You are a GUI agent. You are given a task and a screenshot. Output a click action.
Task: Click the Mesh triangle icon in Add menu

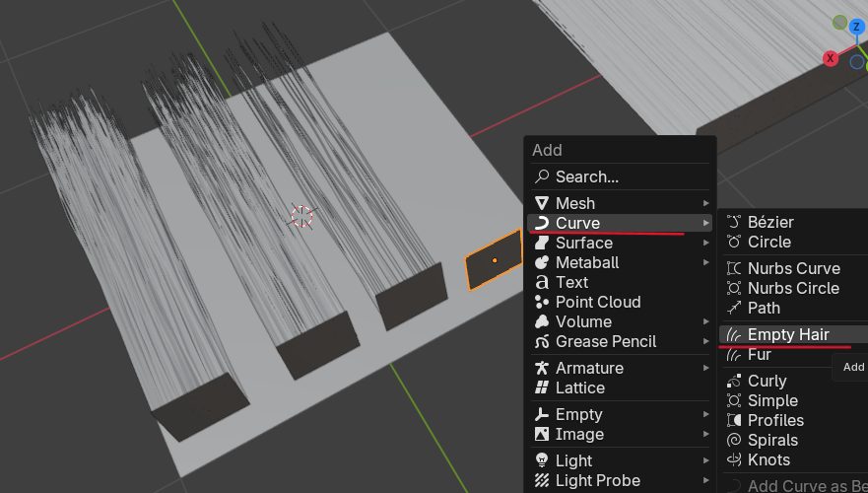pos(541,203)
